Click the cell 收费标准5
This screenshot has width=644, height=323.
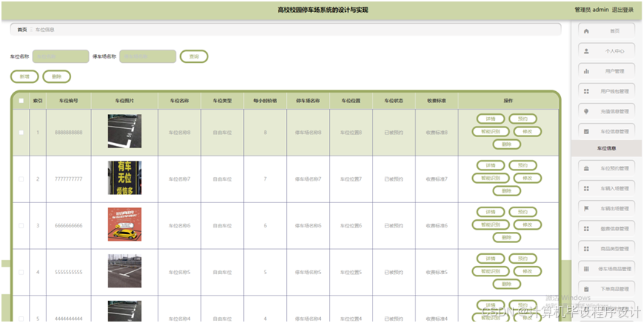click(436, 272)
